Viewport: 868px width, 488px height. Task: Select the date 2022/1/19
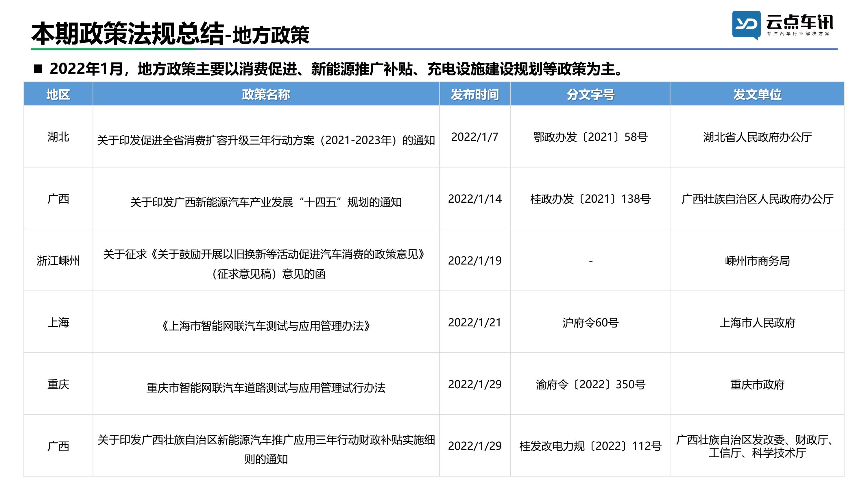(x=475, y=260)
